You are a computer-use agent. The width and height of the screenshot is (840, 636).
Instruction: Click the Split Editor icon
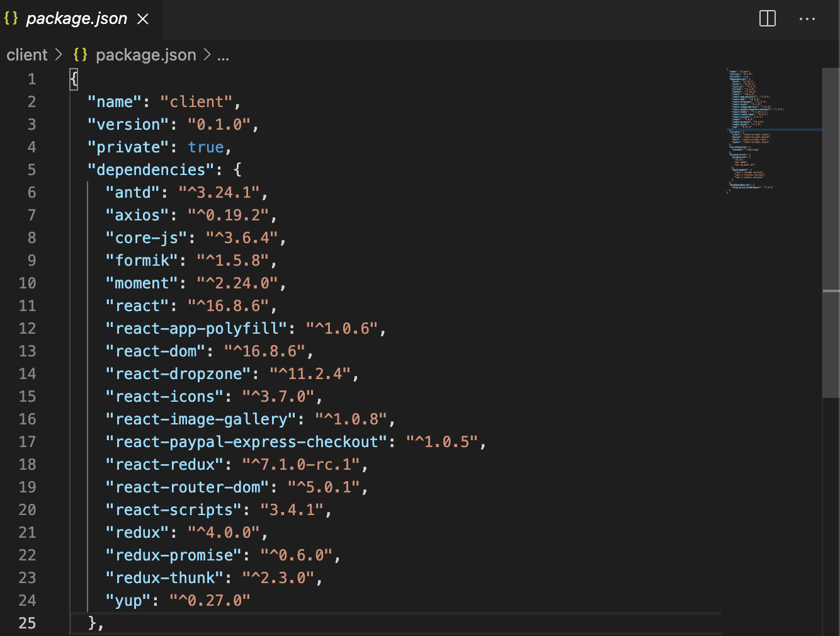click(767, 19)
